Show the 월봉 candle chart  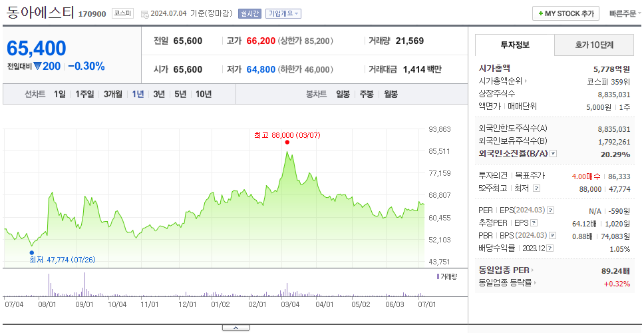click(391, 94)
